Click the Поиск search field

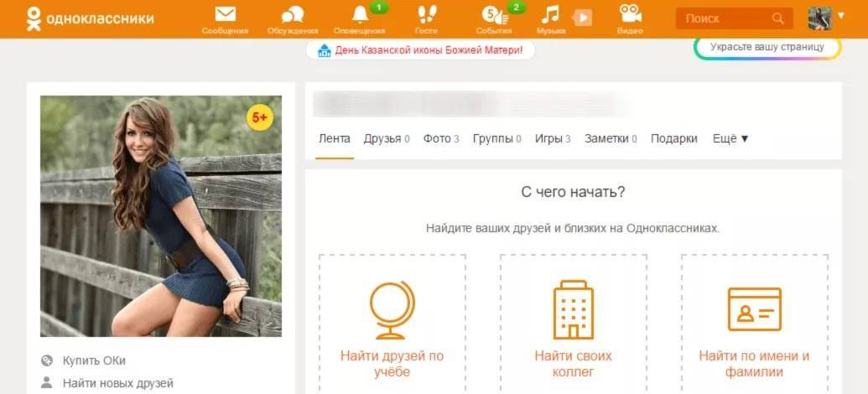[734, 18]
